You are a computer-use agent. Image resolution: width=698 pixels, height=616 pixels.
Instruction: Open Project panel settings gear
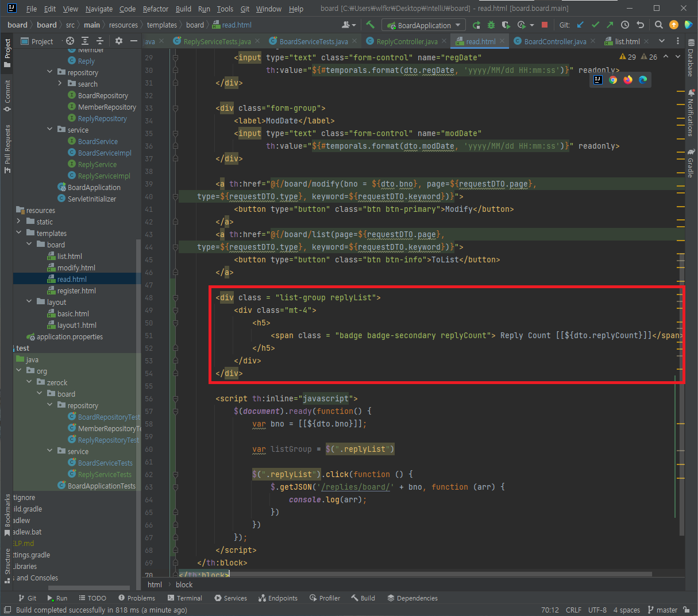[x=119, y=41]
